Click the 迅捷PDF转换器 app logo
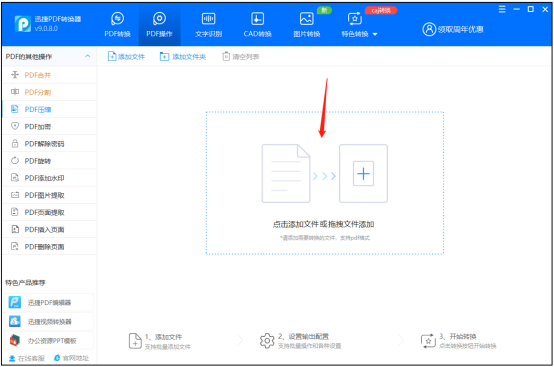Image resolution: width=554 pixels, height=367 pixels. tap(23, 24)
